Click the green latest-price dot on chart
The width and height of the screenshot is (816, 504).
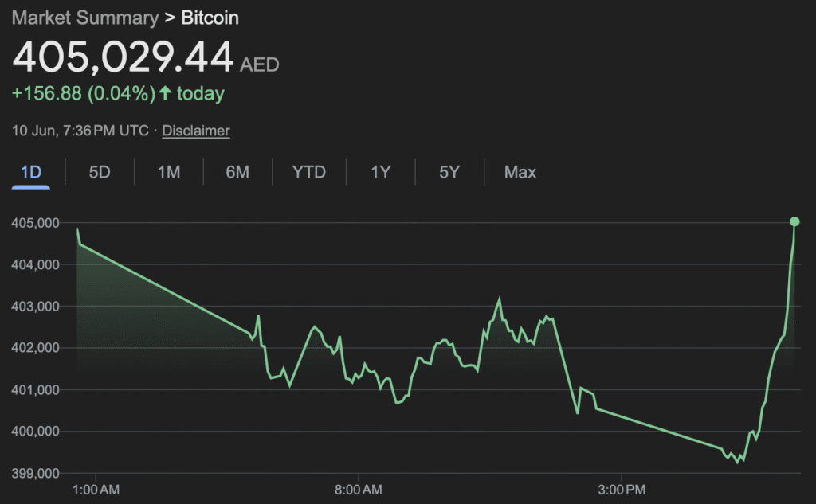(794, 221)
